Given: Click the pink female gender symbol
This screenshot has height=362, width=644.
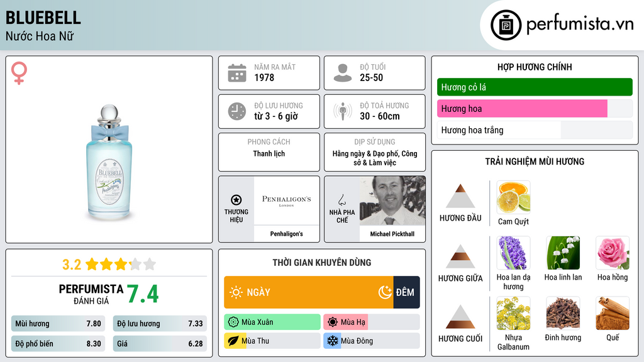Looking at the screenshot, I should [19, 73].
